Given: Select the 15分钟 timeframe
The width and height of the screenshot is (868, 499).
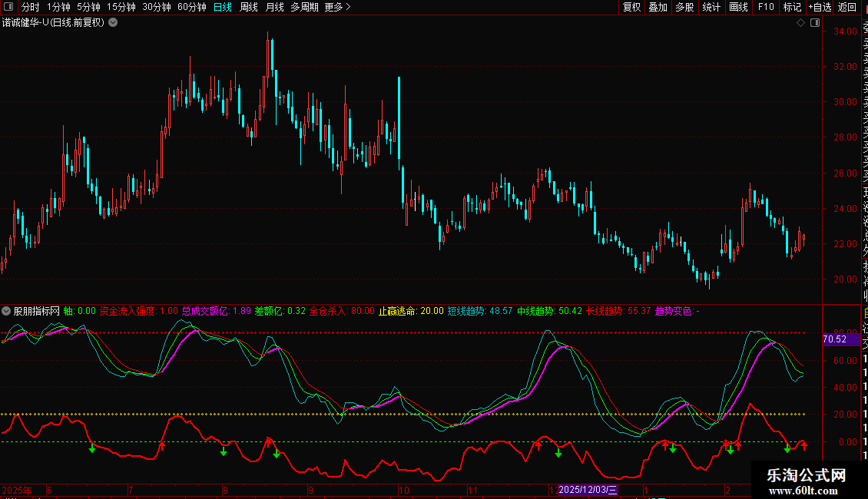Looking at the screenshot, I should tap(121, 7).
